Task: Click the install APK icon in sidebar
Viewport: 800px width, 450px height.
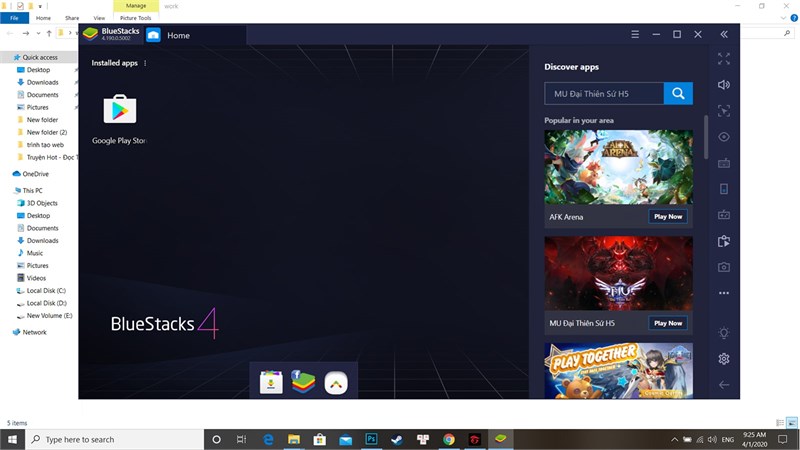Action: tap(723, 241)
